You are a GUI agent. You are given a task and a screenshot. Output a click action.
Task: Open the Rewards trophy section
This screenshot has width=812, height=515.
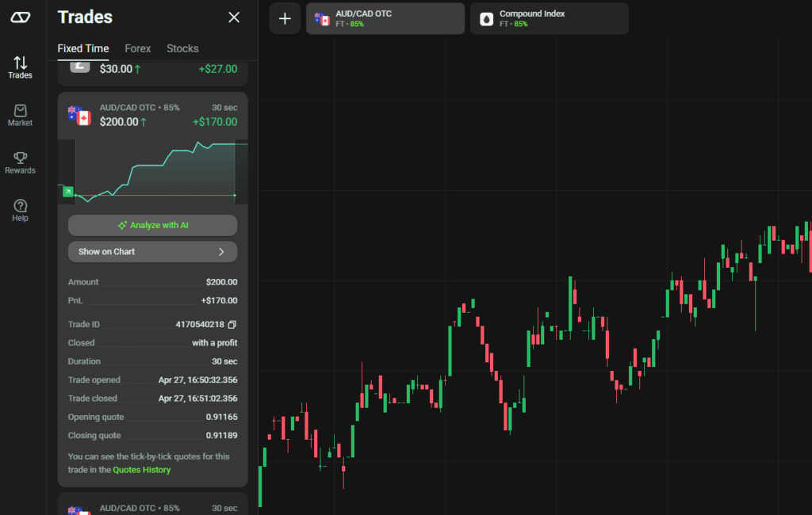point(20,162)
